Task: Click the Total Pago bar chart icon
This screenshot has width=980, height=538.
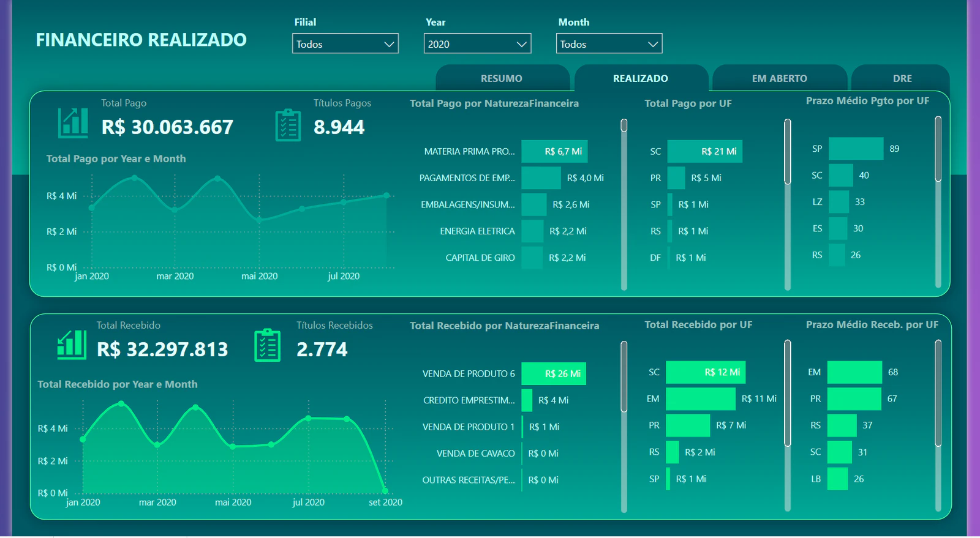Action: click(x=73, y=122)
